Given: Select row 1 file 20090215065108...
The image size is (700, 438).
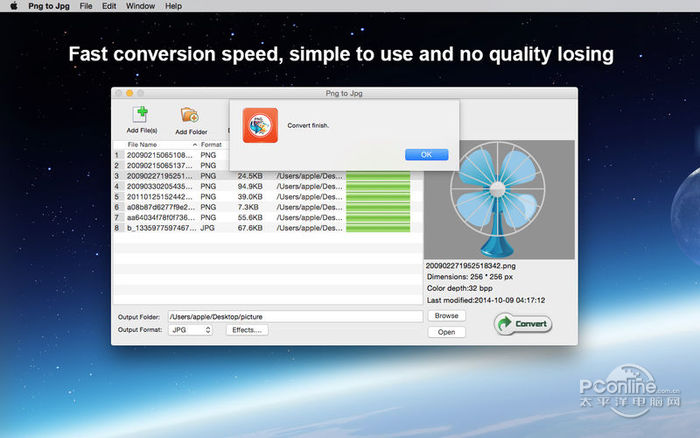Looking at the screenshot, I should pyautogui.click(x=159, y=155).
